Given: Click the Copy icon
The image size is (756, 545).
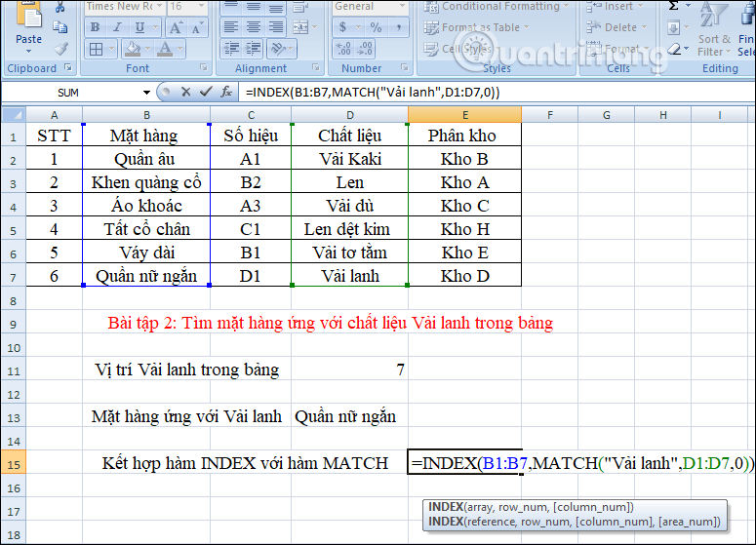Looking at the screenshot, I should pyautogui.click(x=60, y=27).
